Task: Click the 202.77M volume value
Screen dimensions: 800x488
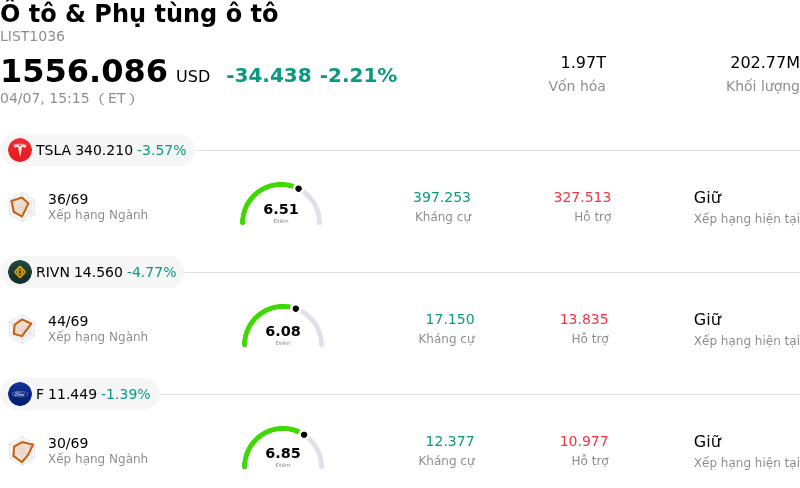Action: coord(764,63)
